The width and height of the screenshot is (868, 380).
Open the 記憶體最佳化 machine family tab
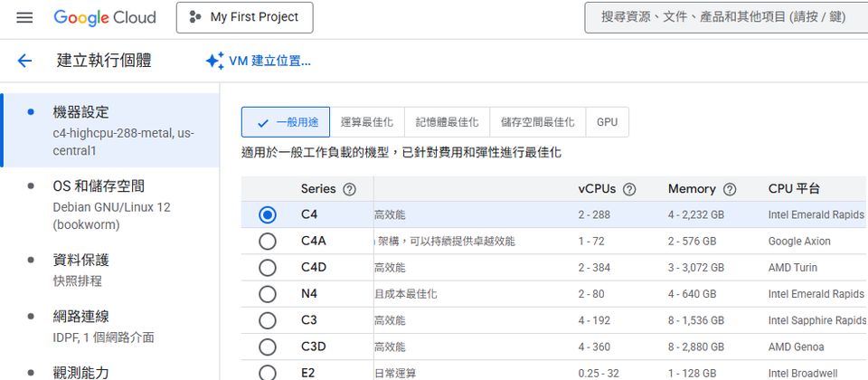tap(447, 122)
